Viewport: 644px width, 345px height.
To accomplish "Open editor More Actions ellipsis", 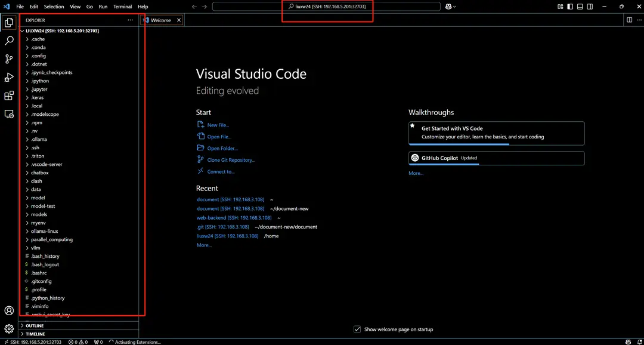I will coord(639,20).
